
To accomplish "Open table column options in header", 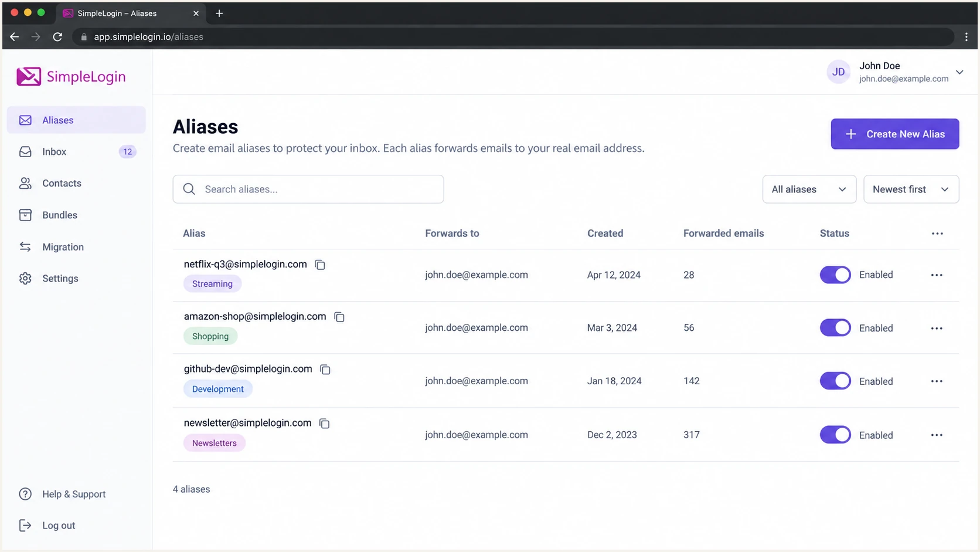I will [x=937, y=233].
